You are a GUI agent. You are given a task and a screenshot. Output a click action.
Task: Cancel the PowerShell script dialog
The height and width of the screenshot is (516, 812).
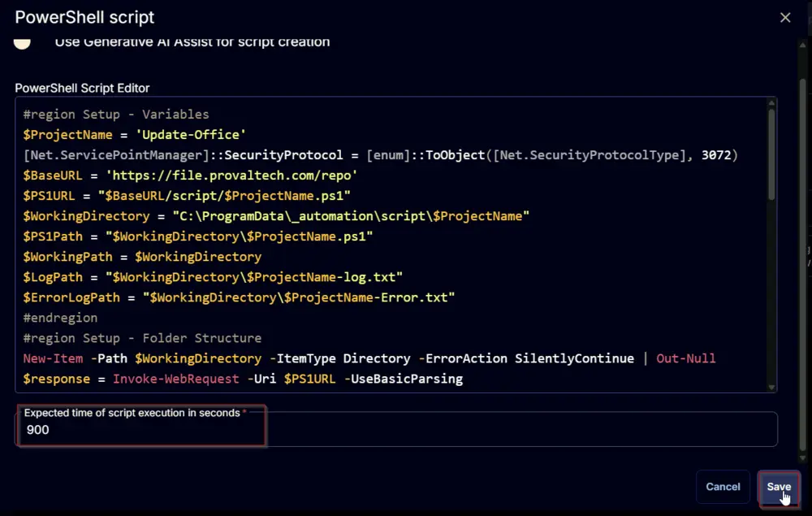tap(723, 487)
